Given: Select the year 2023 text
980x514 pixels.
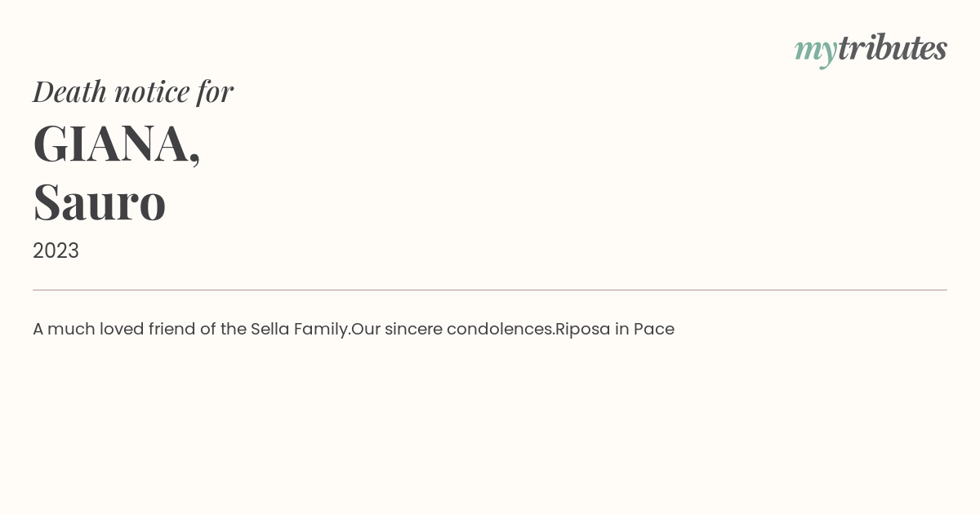Looking at the screenshot, I should point(56,250).
